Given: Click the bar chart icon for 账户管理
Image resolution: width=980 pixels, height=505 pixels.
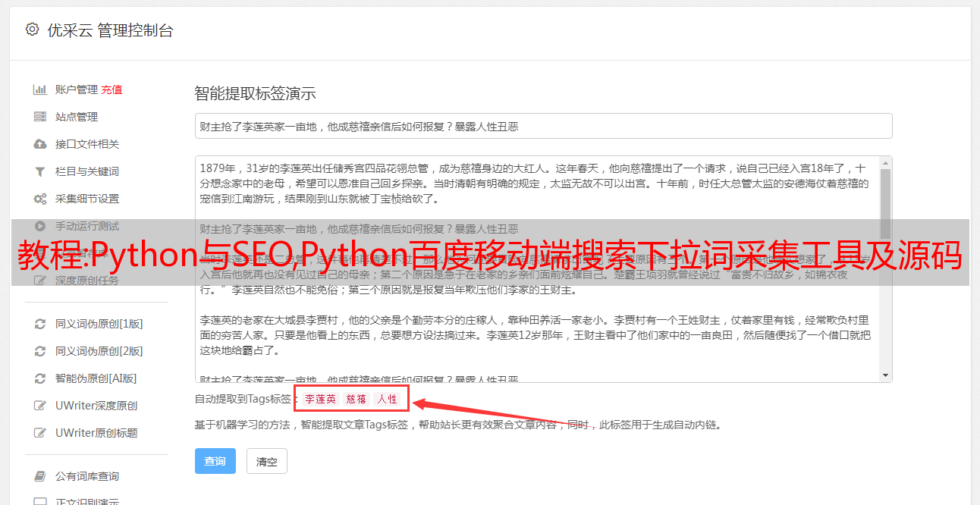Looking at the screenshot, I should tap(40, 89).
